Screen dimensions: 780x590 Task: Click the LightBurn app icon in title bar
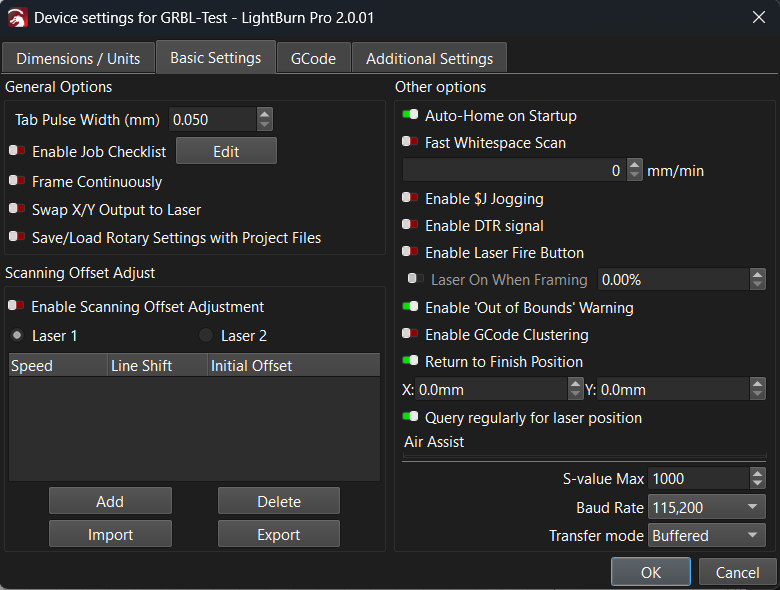click(x=17, y=18)
